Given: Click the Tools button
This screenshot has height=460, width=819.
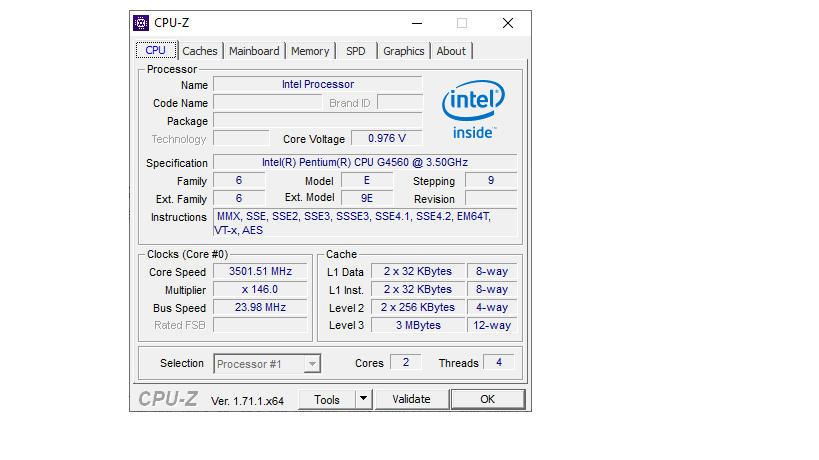Looking at the screenshot, I should tap(327, 399).
